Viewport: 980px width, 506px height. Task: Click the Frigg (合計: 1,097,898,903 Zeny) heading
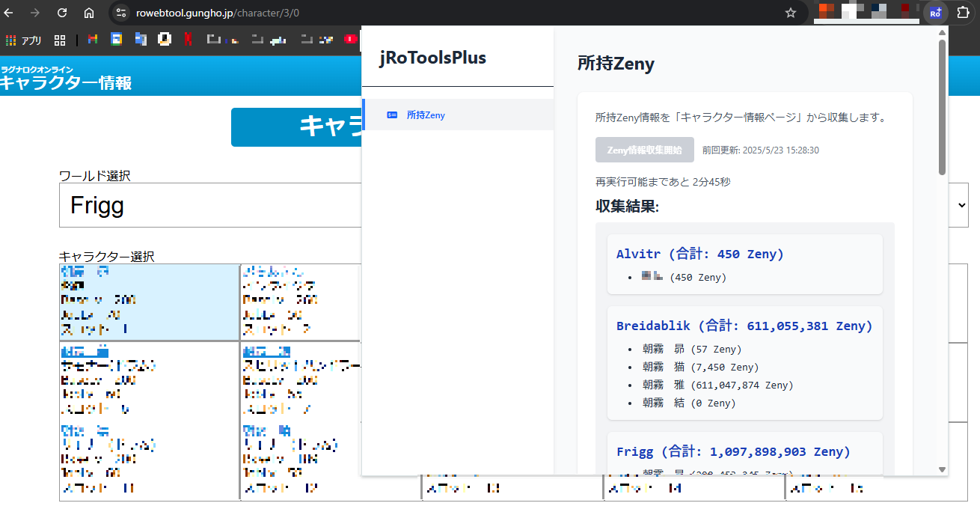point(733,451)
